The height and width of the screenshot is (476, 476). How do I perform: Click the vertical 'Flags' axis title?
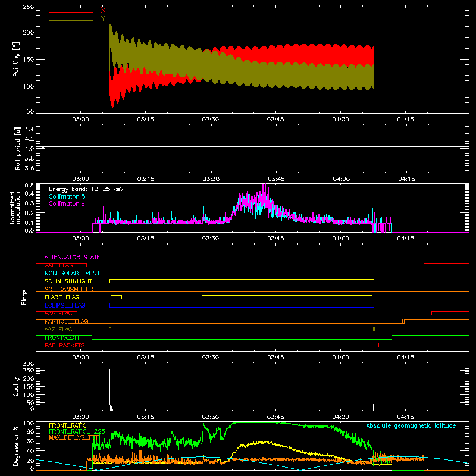click(x=24, y=297)
